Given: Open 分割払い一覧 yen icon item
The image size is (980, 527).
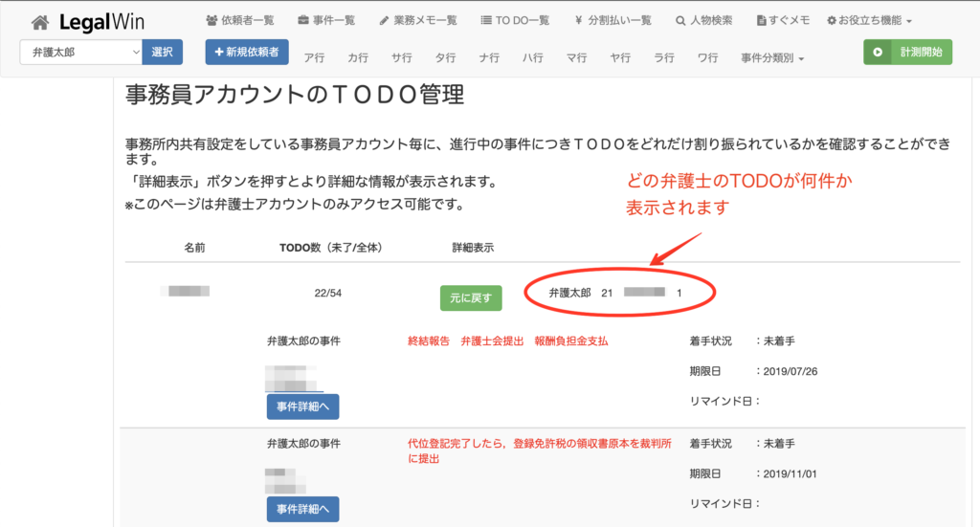Looking at the screenshot, I should pos(612,20).
